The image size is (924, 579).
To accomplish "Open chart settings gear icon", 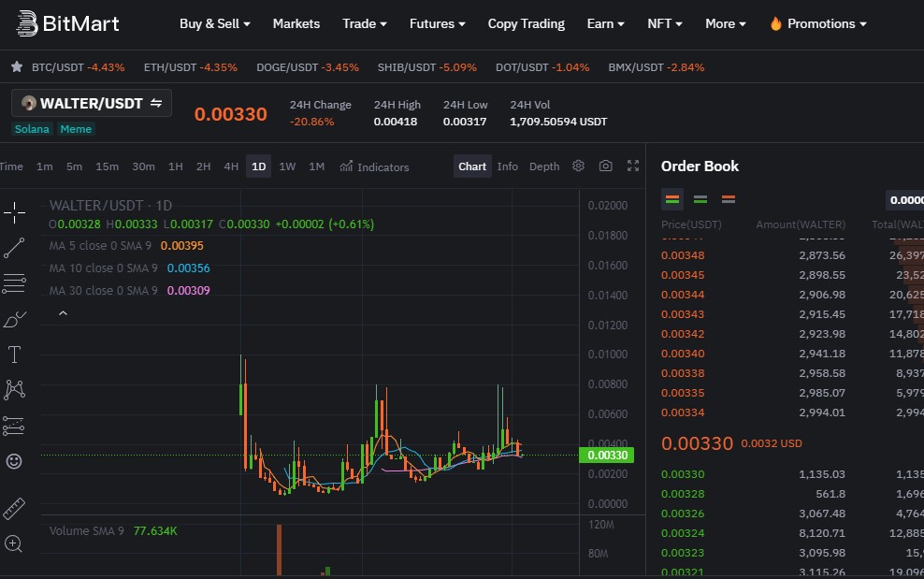I will point(578,166).
